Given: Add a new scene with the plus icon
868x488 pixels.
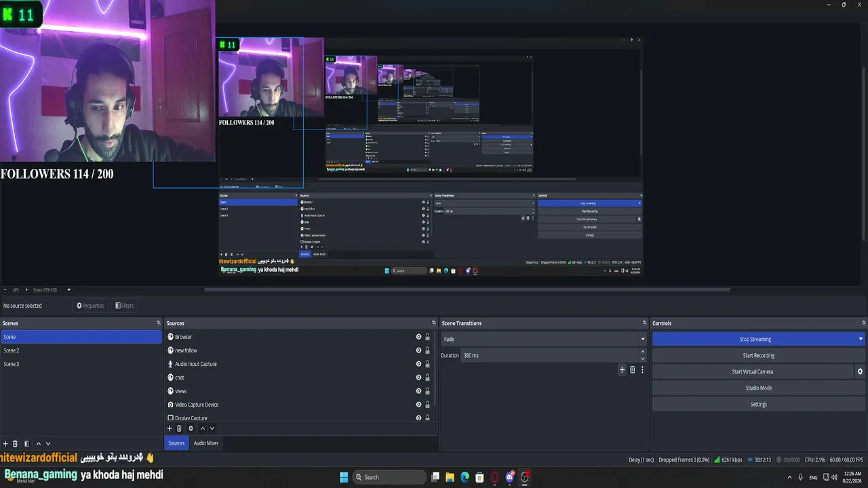Looking at the screenshot, I should click(5, 444).
